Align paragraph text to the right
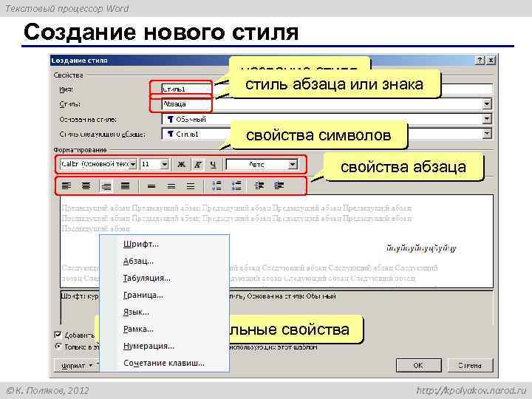 tap(106, 186)
